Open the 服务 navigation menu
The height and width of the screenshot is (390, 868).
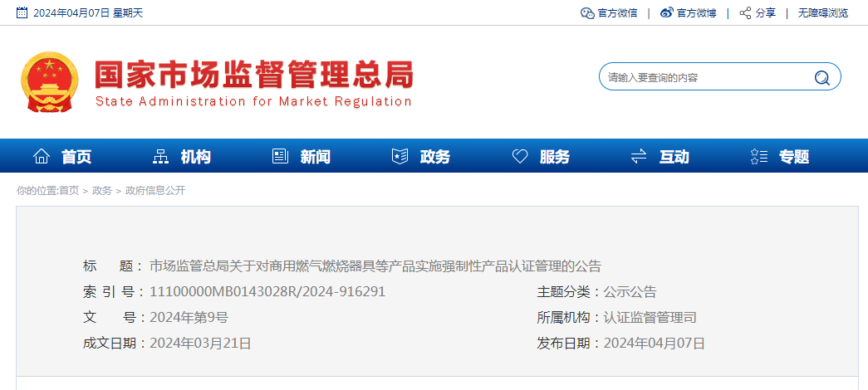[555, 157]
